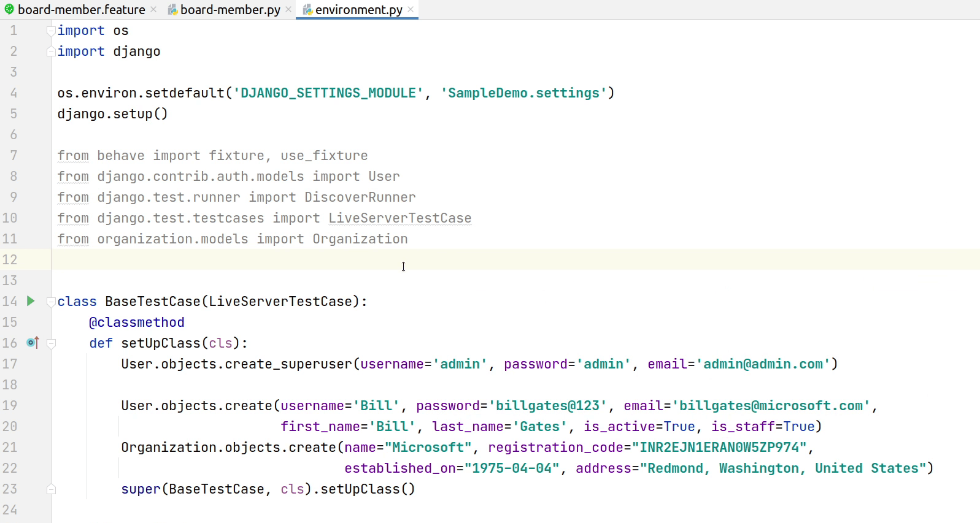Click the date string "1975-04-04"
This screenshot has width=980, height=523.
[x=512, y=468]
